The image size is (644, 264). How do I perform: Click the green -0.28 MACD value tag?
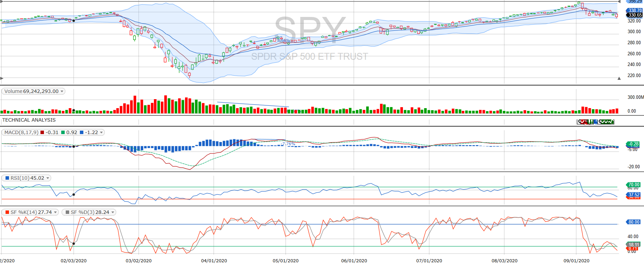(x=633, y=144)
